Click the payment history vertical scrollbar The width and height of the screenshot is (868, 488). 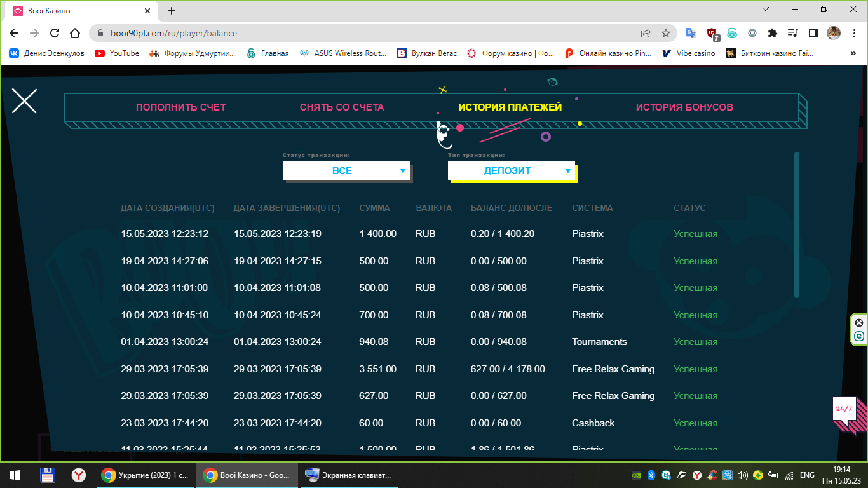tap(797, 225)
